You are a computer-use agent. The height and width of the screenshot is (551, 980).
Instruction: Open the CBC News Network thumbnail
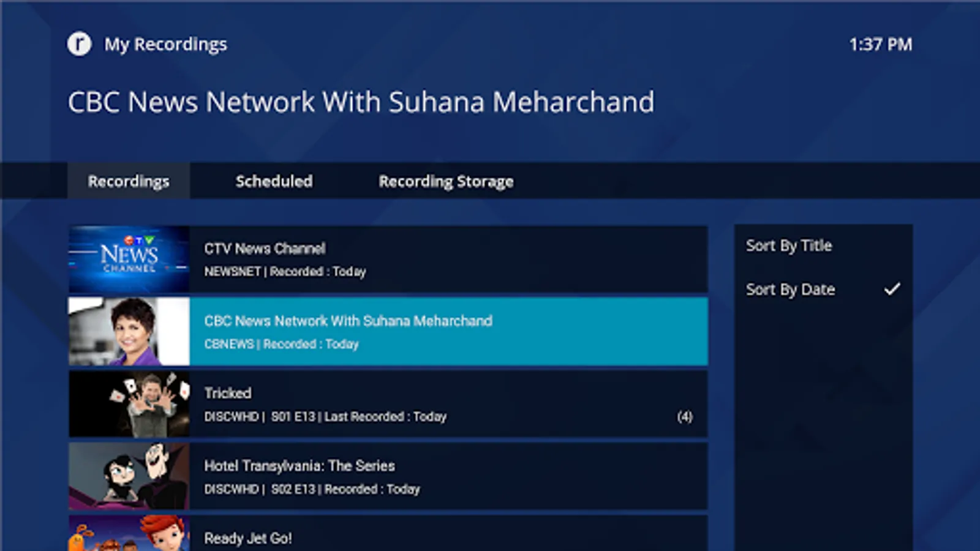tap(129, 331)
